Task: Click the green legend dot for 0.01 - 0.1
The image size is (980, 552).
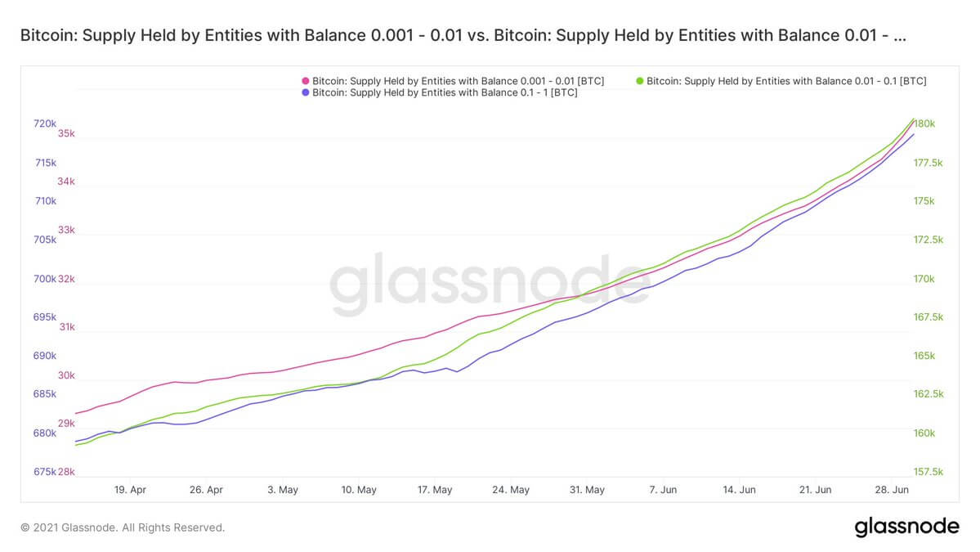Action: [x=639, y=81]
